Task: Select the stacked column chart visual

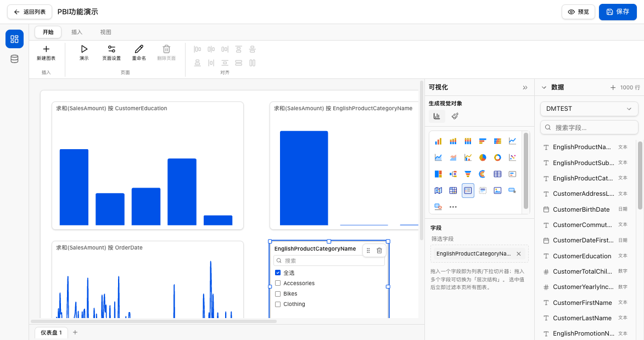Action: tap(453, 141)
